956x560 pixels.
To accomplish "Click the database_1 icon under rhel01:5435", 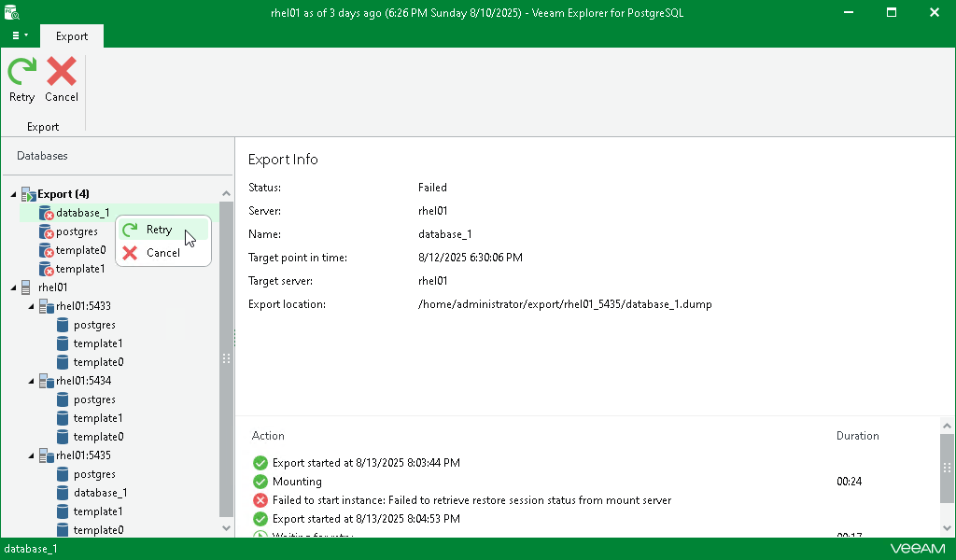I will 63,493.
